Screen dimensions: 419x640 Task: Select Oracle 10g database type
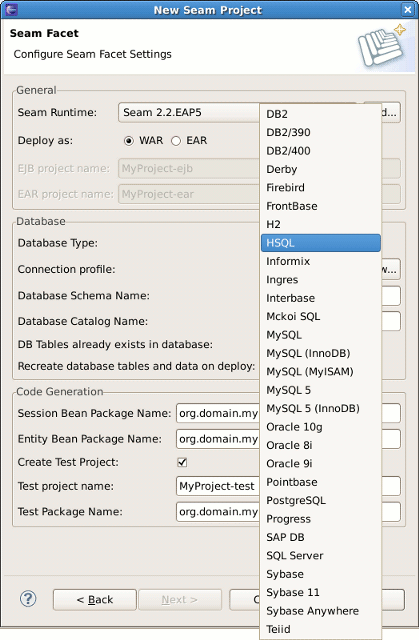click(x=321, y=427)
